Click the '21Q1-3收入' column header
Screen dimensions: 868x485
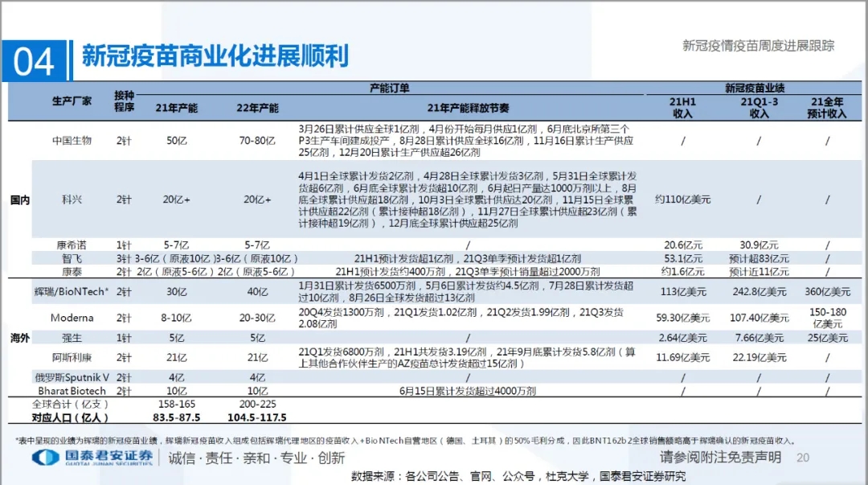759,108
